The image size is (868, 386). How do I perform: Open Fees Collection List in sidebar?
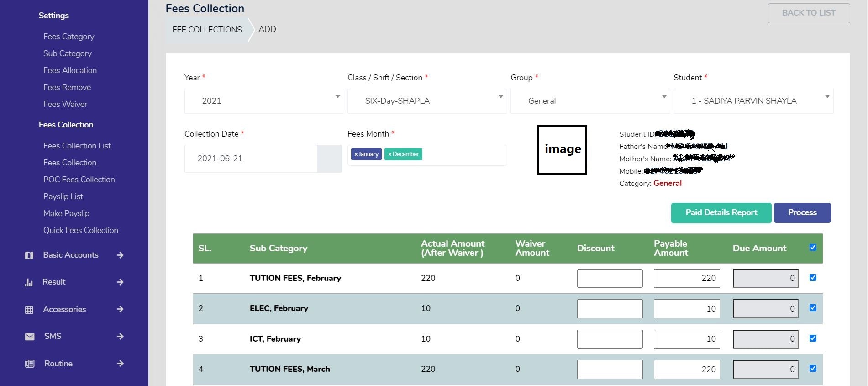[77, 146]
